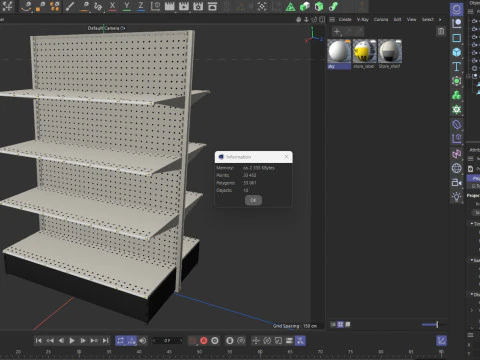
Task: Open View menu in Material Manager
Action: pos(412,19)
